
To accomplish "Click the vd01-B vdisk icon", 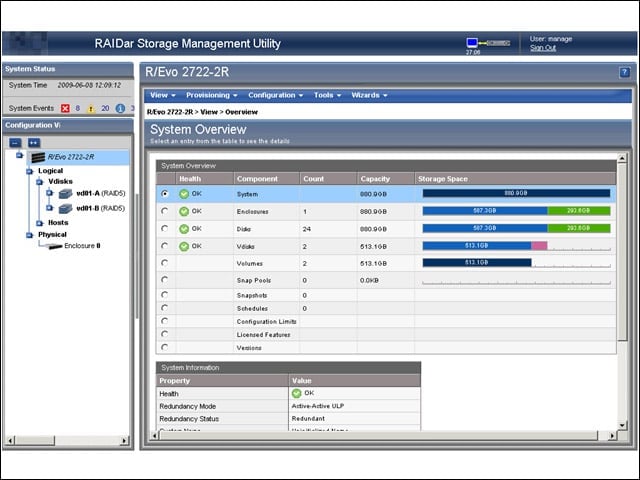I will point(65,209).
